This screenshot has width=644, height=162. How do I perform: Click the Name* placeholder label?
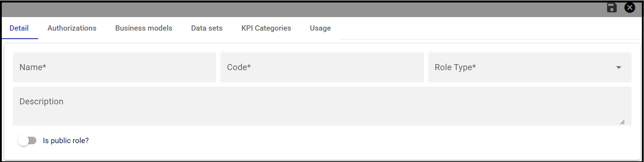pyautogui.click(x=33, y=67)
